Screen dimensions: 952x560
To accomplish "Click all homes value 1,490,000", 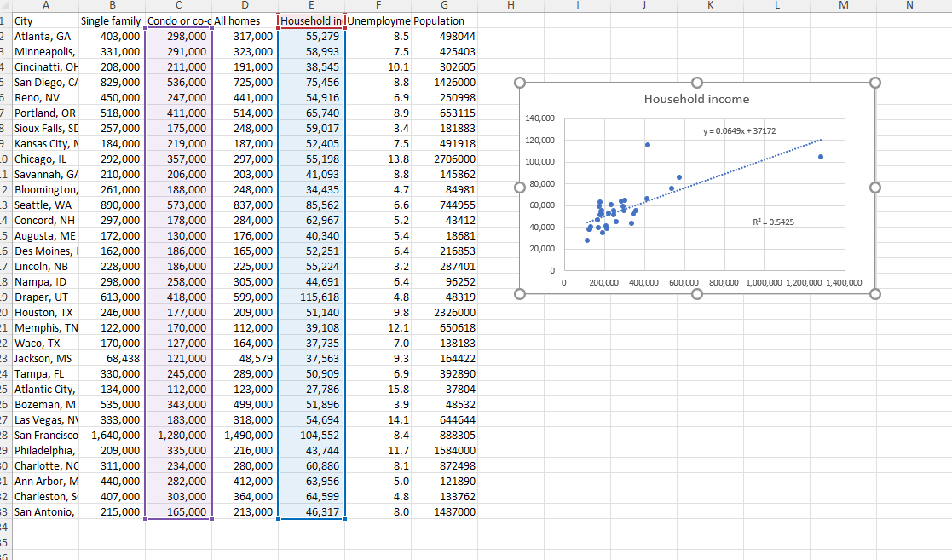I will click(245, 435).
